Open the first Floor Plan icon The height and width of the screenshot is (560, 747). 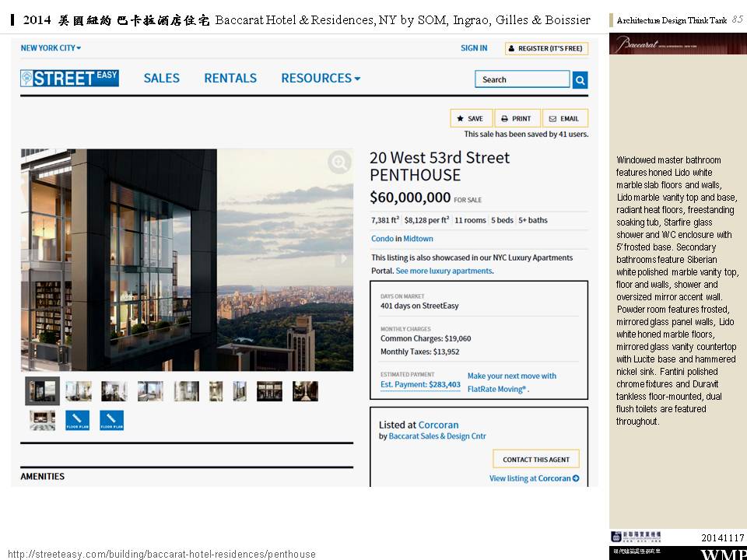click(x=78, y=420)
